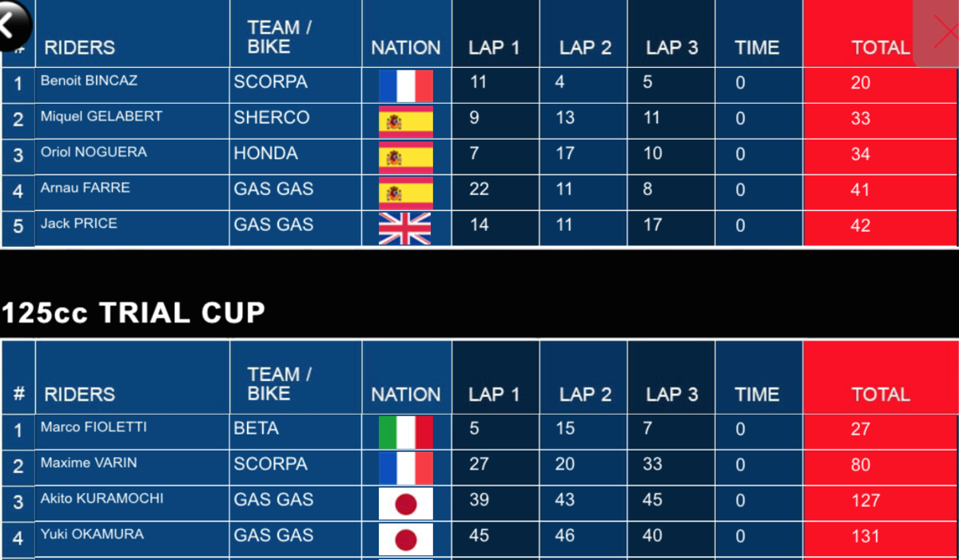This screenshot has height=560, width=959.
Task: Close the results overlay with X
Action: click(945, 33)
